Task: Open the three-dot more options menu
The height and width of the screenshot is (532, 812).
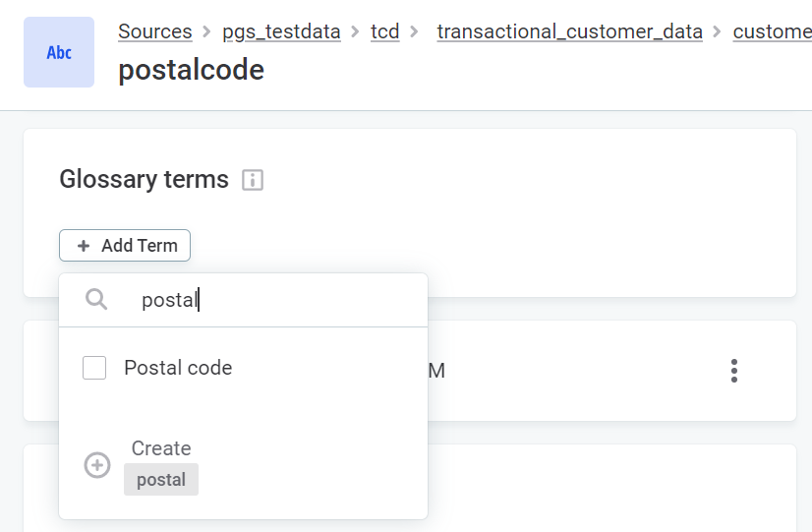Action: 733,371
